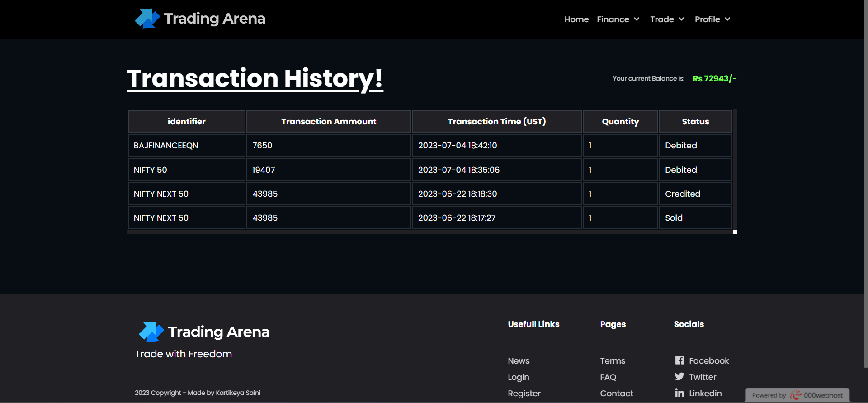Click the Pages footer heading
The image size is (868, 403).
click(x=613, y=324)
